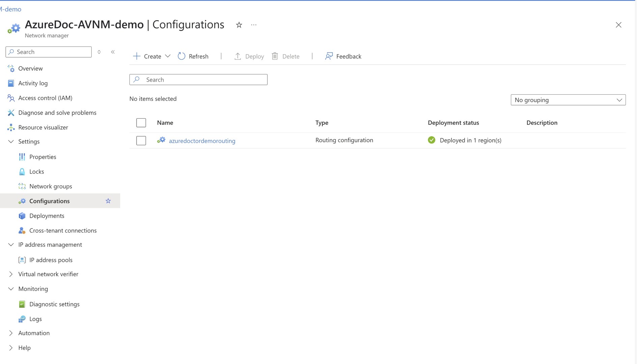Expand the Help section
Screen dimensions: 637x364
(x=11, y=348)
